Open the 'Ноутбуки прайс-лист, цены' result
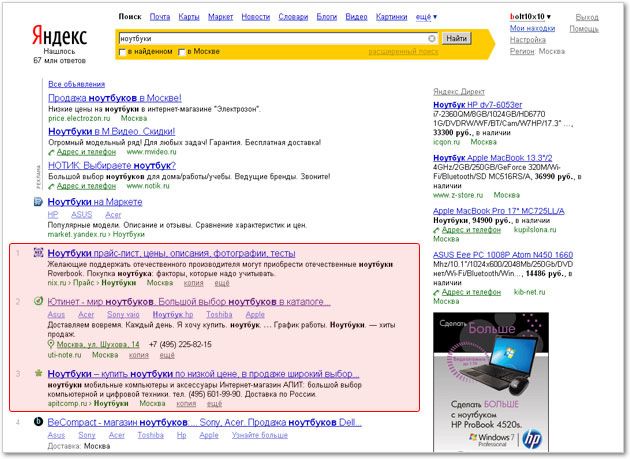 pos(172,253)
